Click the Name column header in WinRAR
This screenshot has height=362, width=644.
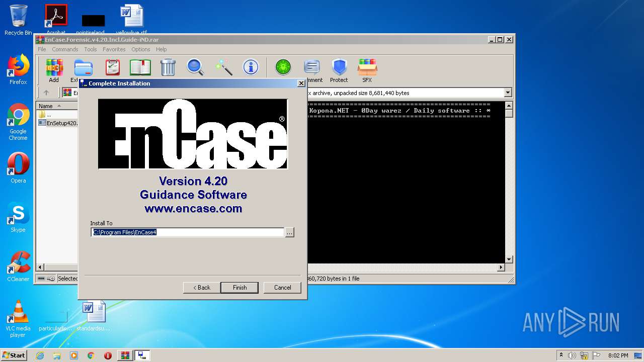57,106
